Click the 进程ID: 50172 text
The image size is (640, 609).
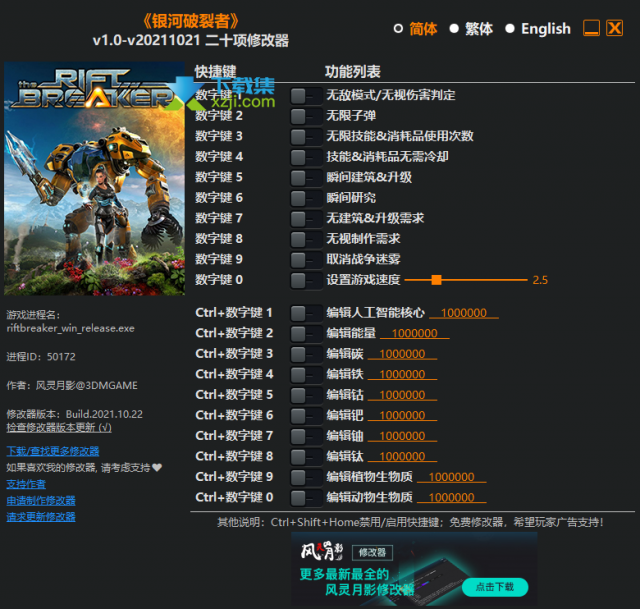(41, 357)
